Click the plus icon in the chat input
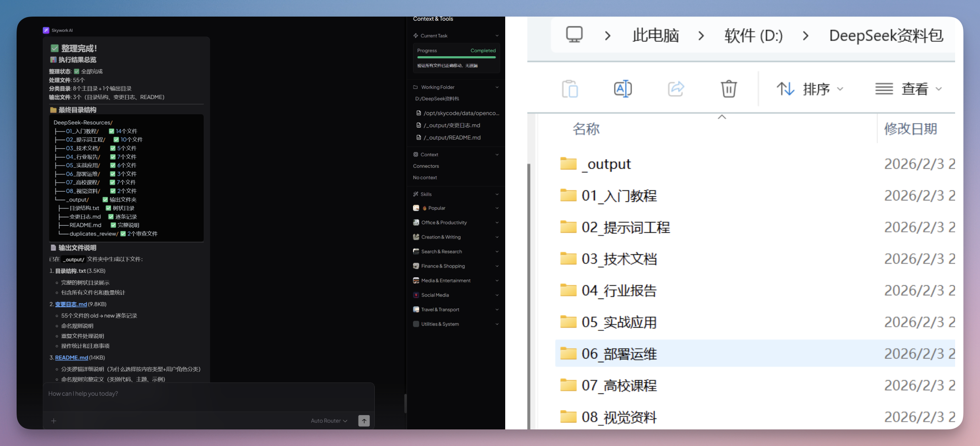The image size is (980, 446). (53, 421)
